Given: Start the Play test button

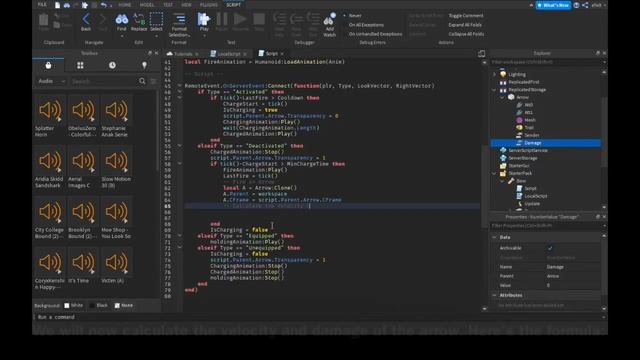Looking at the screenshot, I should (x=204, y=19).
